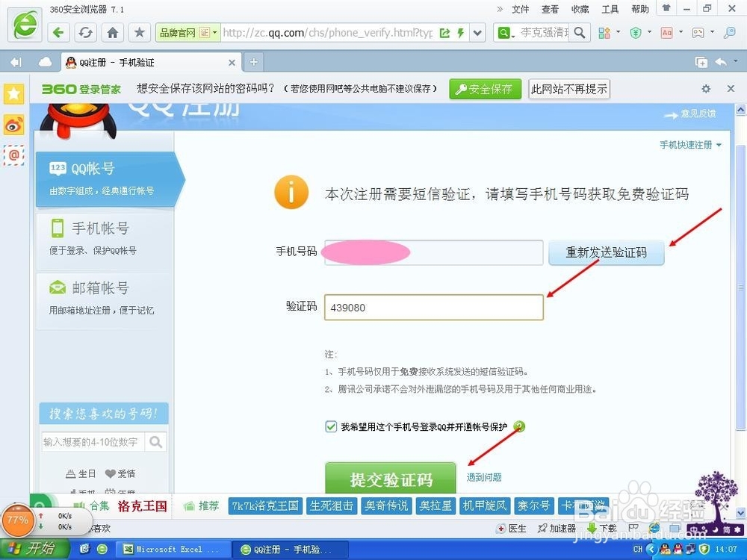Click the 验证码 input field
Viewport: 747px width, 560px height.
433,307
